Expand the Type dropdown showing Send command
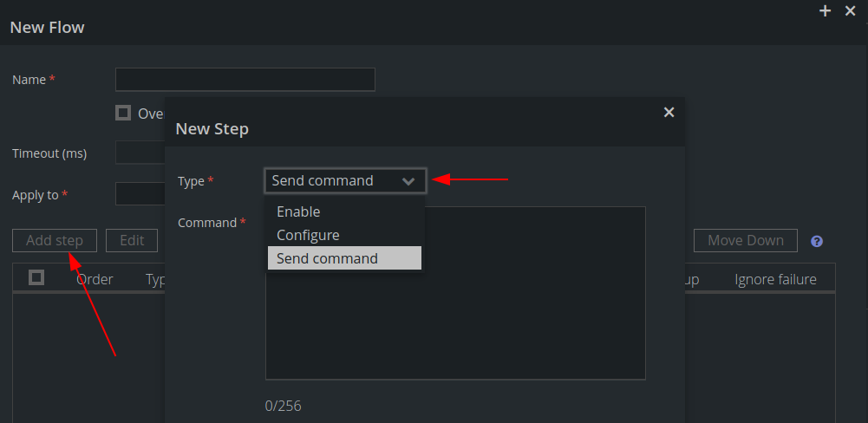868x423 pixels. coord(345,180)
